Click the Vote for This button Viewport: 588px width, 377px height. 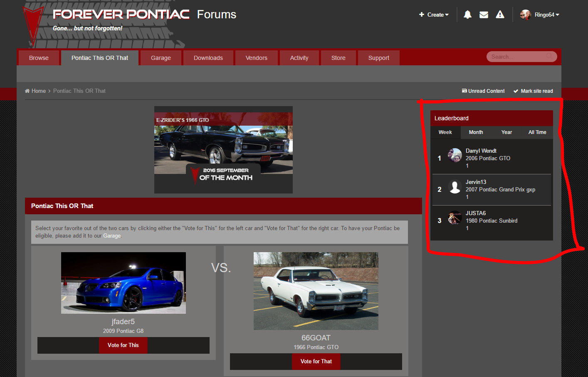click(x=123, y=345)
